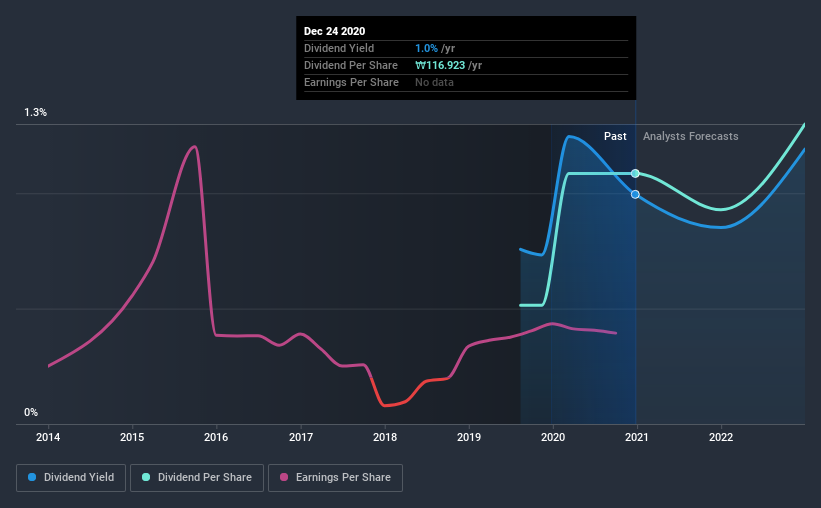Click the Past section label
This screenshot has width=821, height=508.
(x=615, y=136)
